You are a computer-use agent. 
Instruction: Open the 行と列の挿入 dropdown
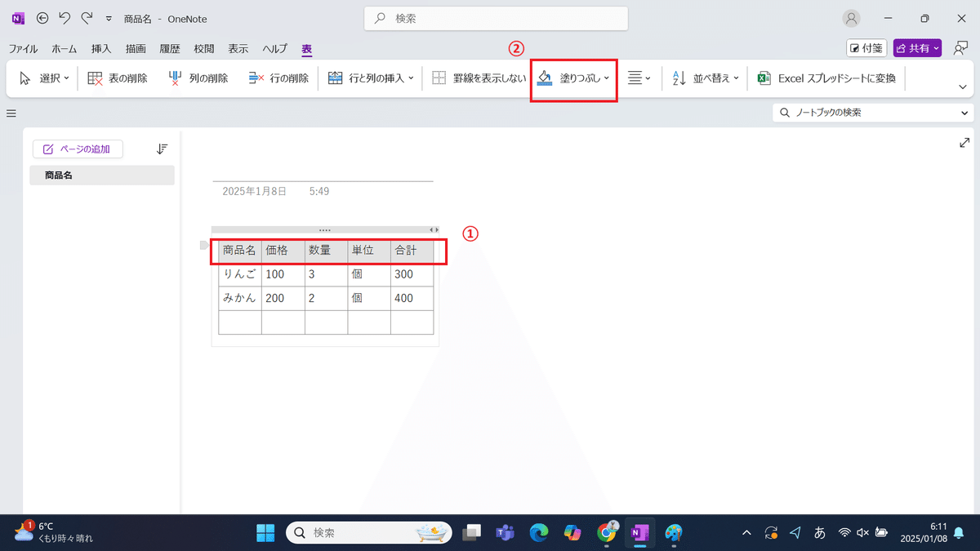(370, 78)
